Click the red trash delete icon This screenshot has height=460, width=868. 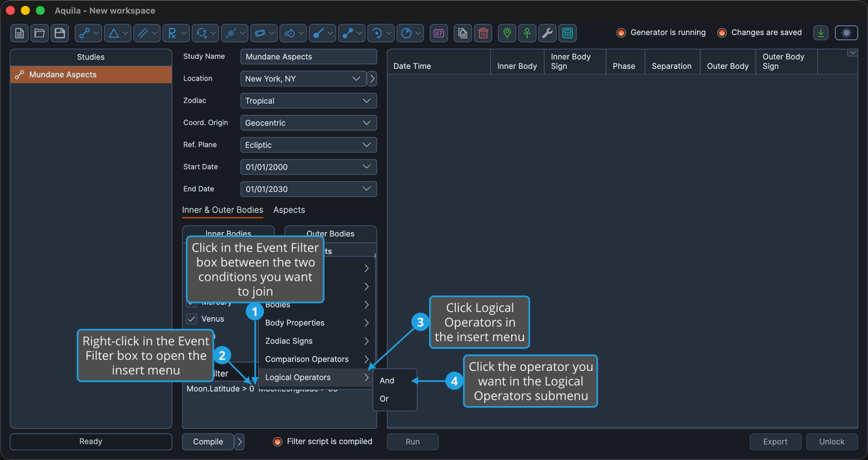coord(482,33)
